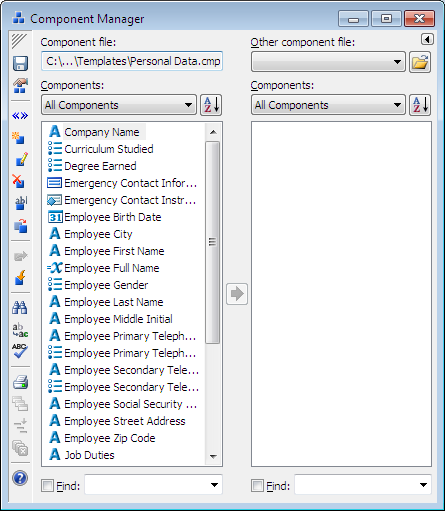Click the Component Manager title bar icon
This screenshot has width=445, height=511.
pyautogui.click(x=18, y=18)
